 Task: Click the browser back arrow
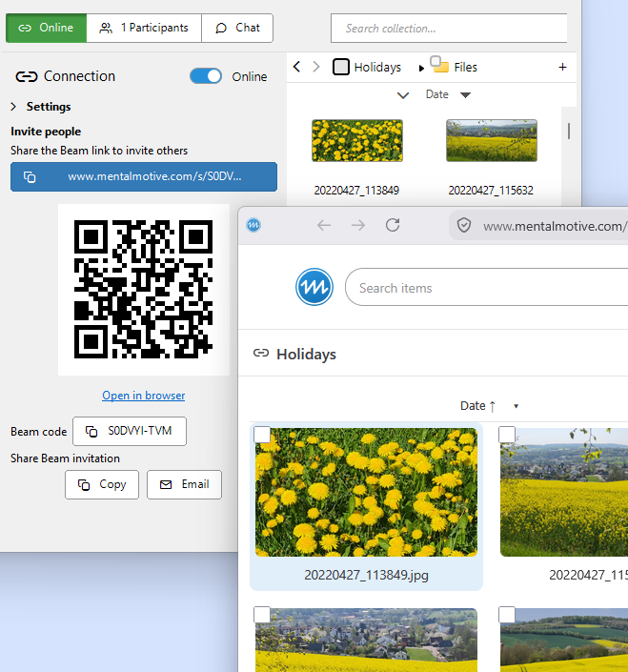point(324,225)
